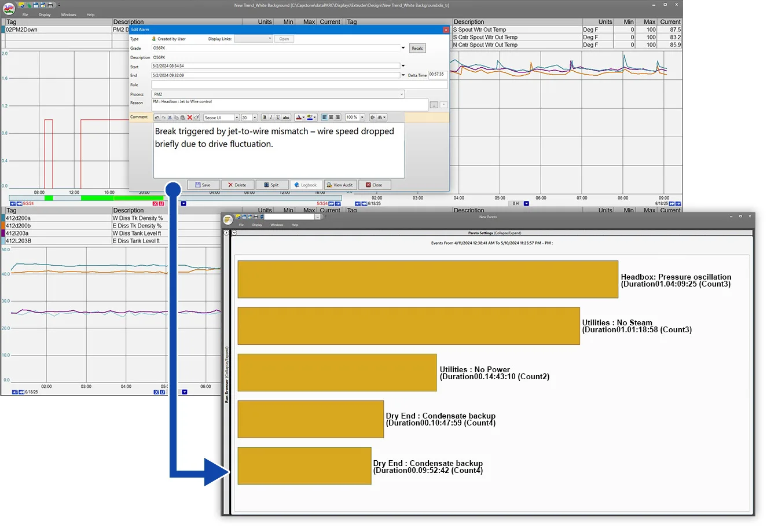Open the End date picker arrow
This screenshot has width=767, height=532.
403,75
